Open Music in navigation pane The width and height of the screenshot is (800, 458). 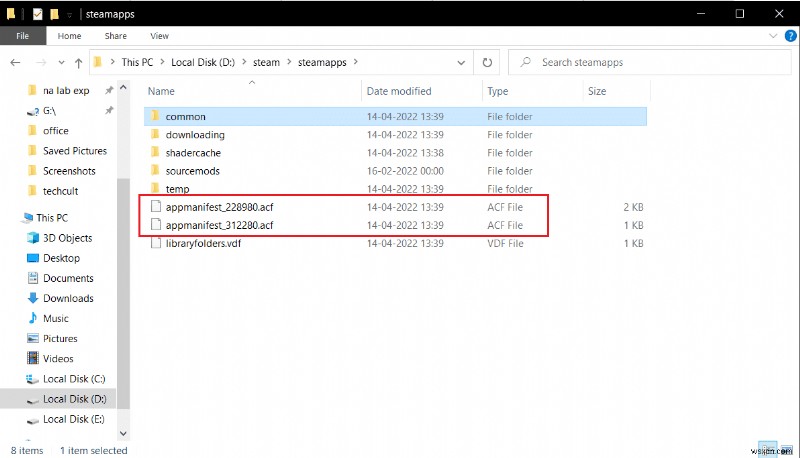coord(56,318)
